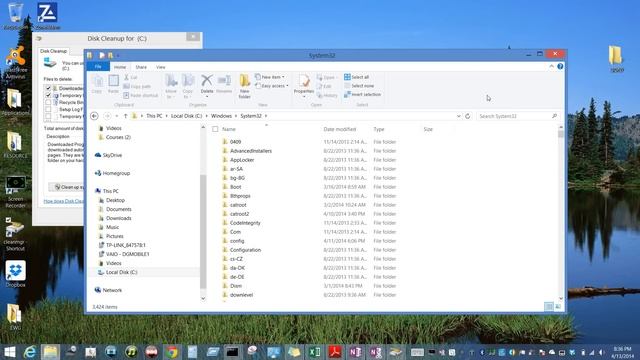
Task: Open the Easy access dropdown
Action: [x=272, y=86]
